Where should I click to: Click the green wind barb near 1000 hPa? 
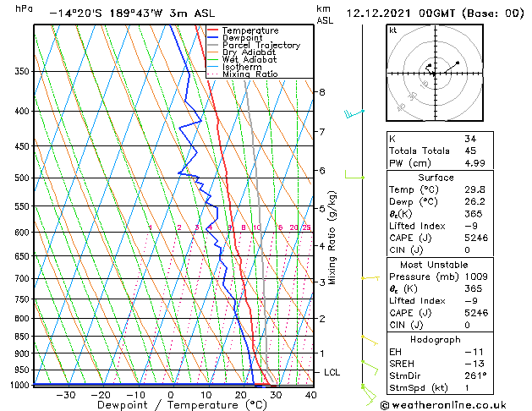click(x=369, y=395)
